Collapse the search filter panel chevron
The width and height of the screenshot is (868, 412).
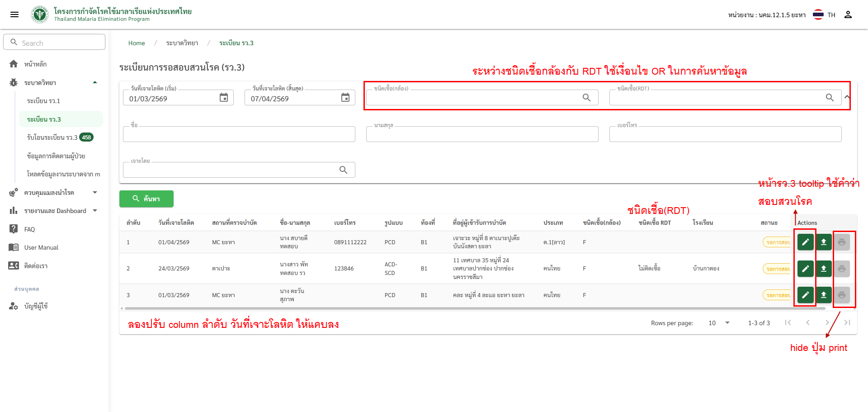tap(847, 97)
